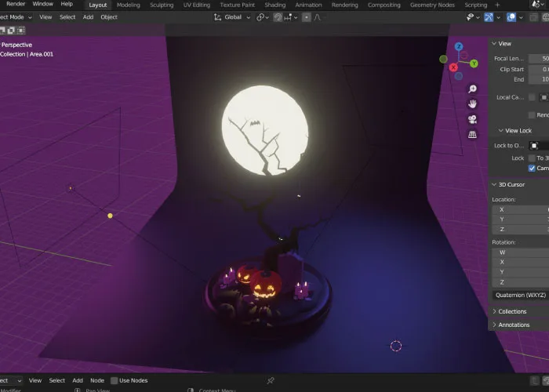
Task: Switch to the Modeling workspace tab
Action: click(128, 5)
